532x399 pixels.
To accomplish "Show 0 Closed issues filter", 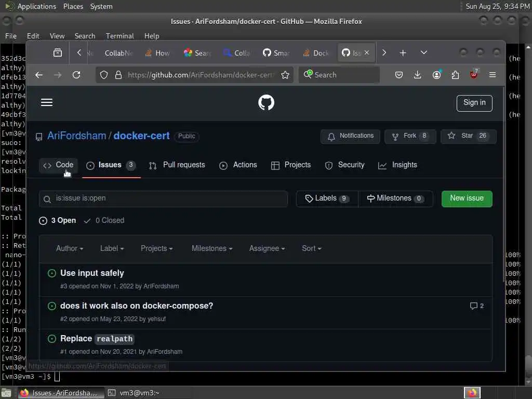I will [104, 220].
